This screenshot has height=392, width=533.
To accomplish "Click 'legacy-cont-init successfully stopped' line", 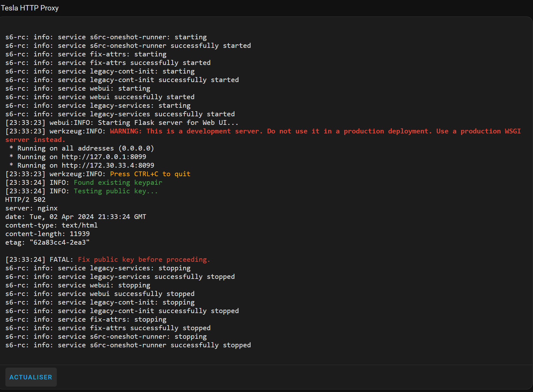I will pos(122,311).
